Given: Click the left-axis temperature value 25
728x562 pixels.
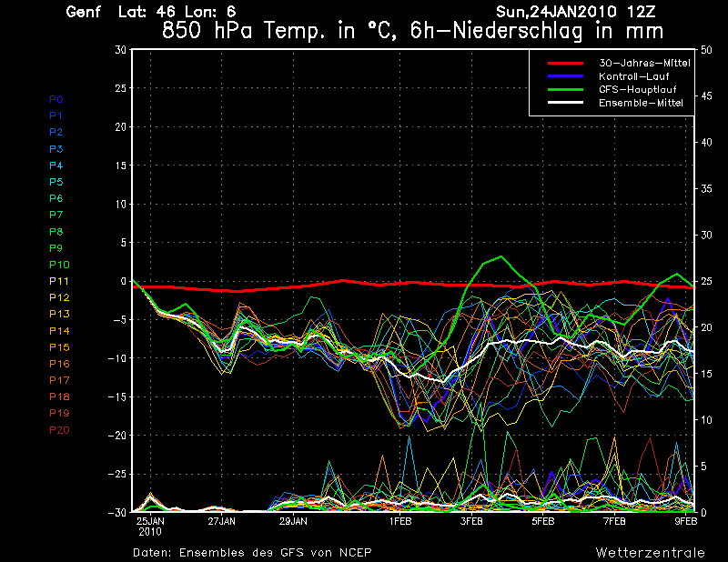Looking at the screenshot, I should (120, 88).
